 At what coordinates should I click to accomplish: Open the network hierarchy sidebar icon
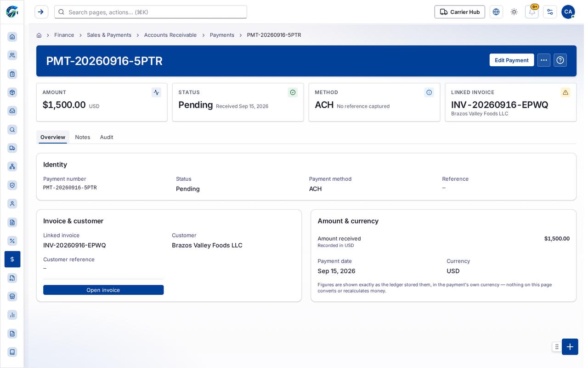coord(12,167)
